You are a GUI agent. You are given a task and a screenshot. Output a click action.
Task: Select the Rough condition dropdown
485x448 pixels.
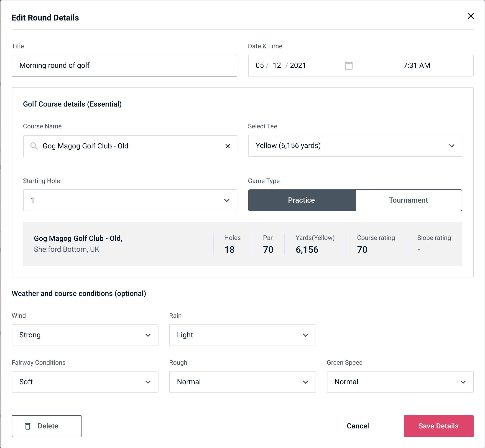point(242,382)
